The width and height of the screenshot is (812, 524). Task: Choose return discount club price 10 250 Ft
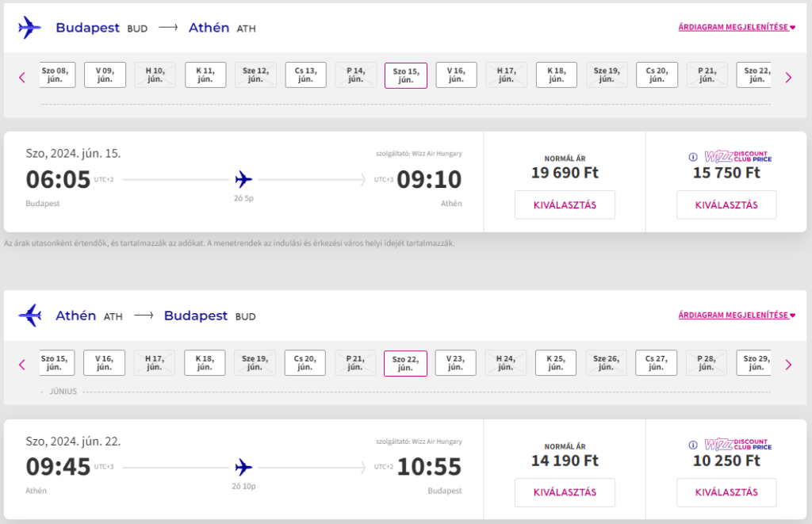point(726,492)
